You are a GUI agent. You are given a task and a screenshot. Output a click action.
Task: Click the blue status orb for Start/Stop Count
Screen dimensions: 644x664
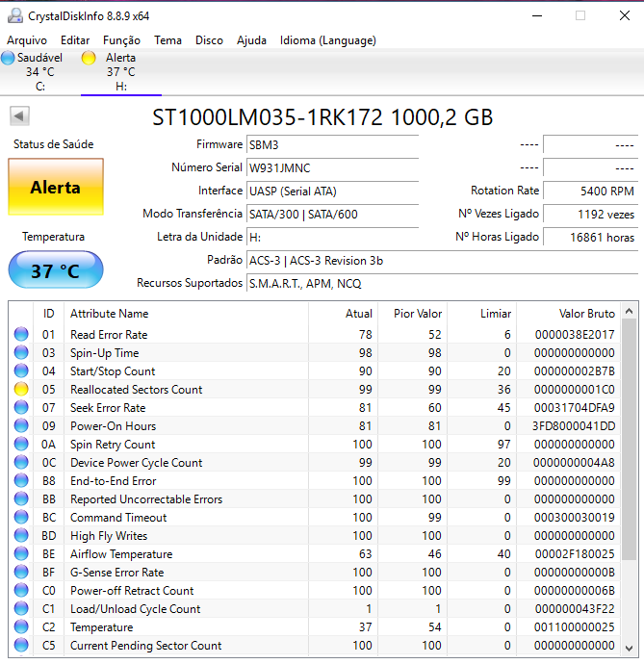(x=21, y=370)
